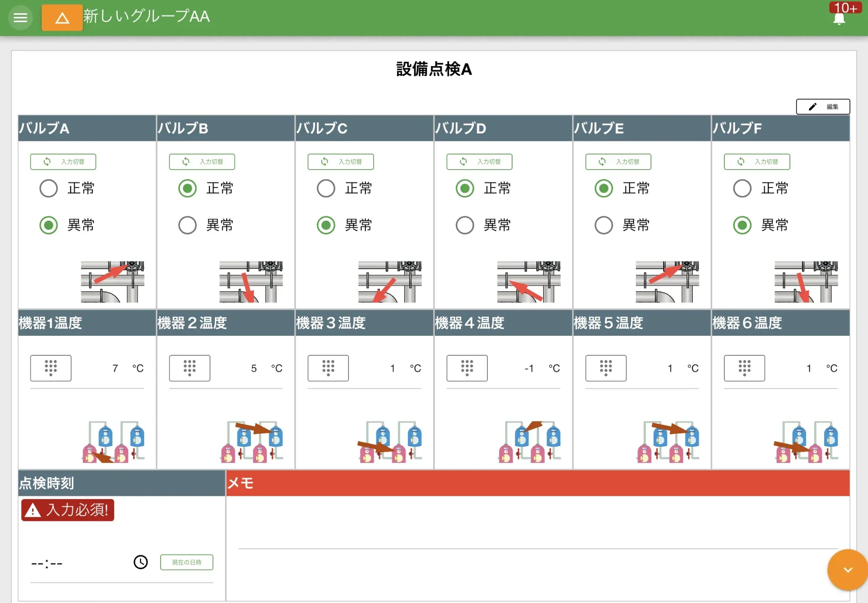Click the warning triangle icon in the header
Image resolution: width=868 pixels, height=603 pixels.
[x=62, y=18]
